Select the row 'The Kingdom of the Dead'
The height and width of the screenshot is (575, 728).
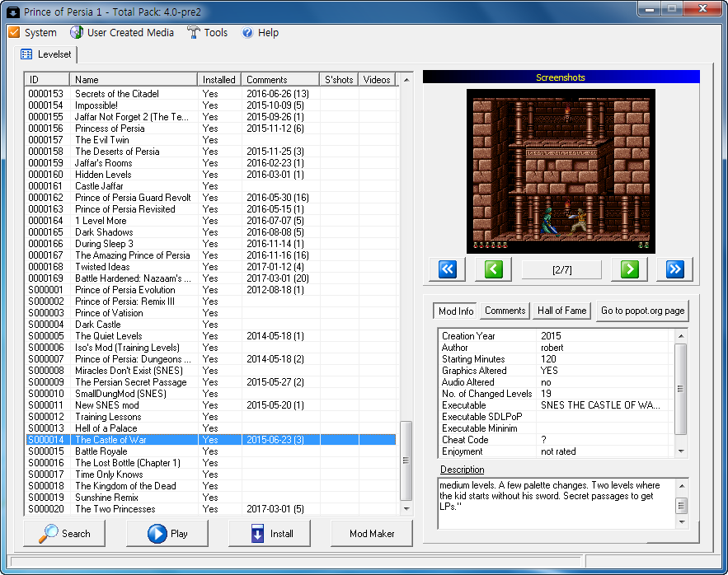(x=211, y=485)
